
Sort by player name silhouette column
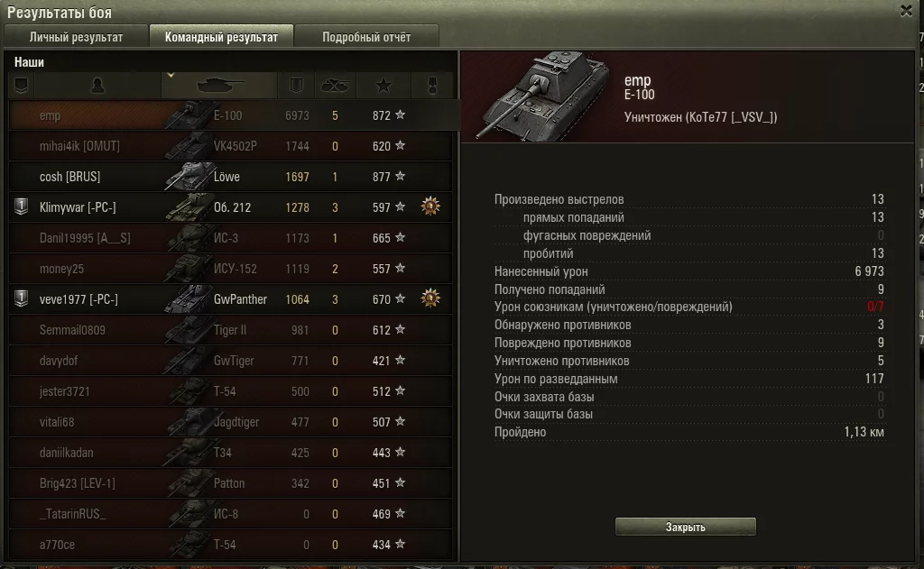(97, 86)
